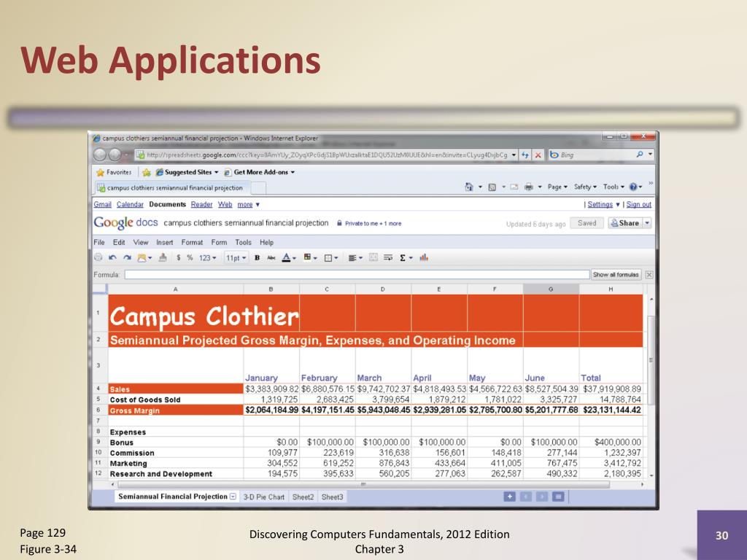The width and height of the screenshot is (747, 560).
Task: Open the Reader link
Action: (x=201, y=204)
